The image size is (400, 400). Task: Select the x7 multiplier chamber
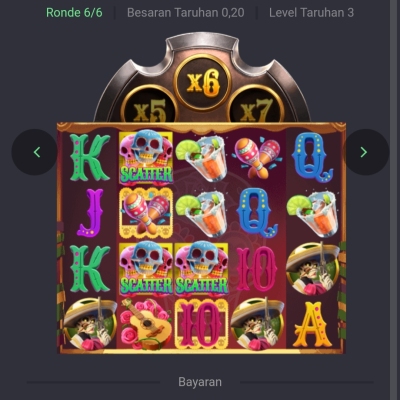click(x=256, y=106)
